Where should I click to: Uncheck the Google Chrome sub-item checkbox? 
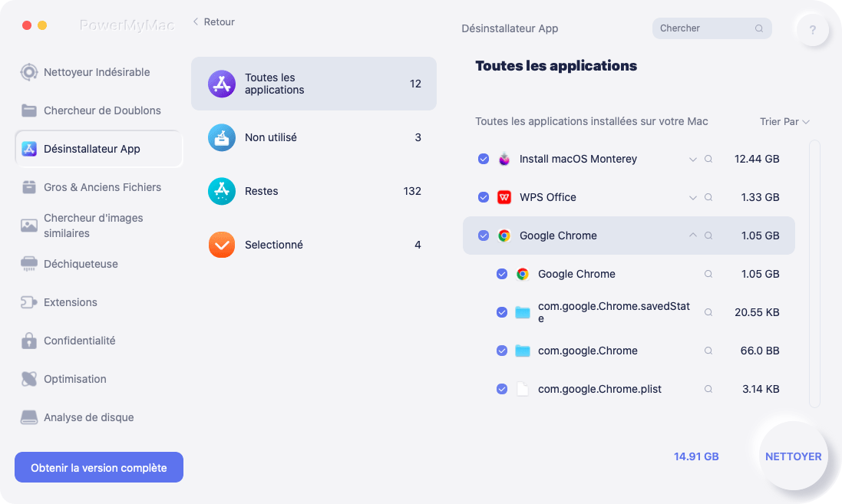501,275
